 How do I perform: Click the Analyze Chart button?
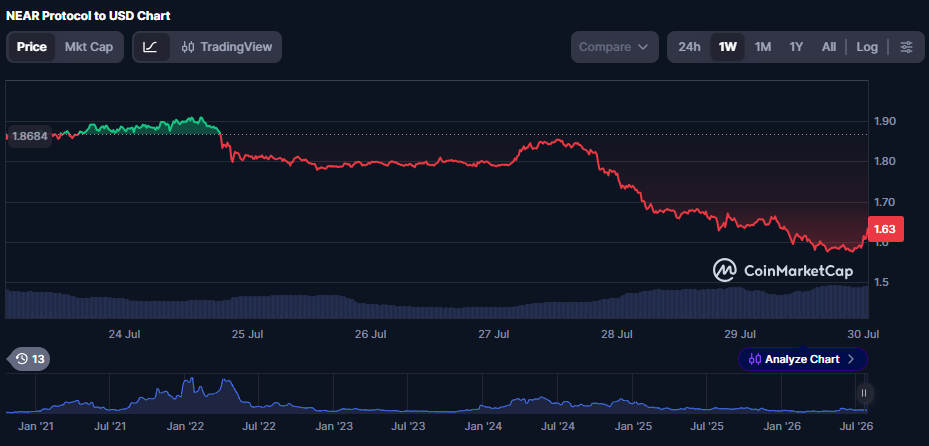[x=802, y=359]
